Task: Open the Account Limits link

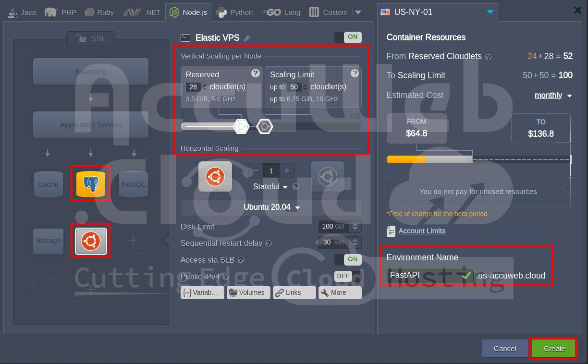Action: (421, 231)
